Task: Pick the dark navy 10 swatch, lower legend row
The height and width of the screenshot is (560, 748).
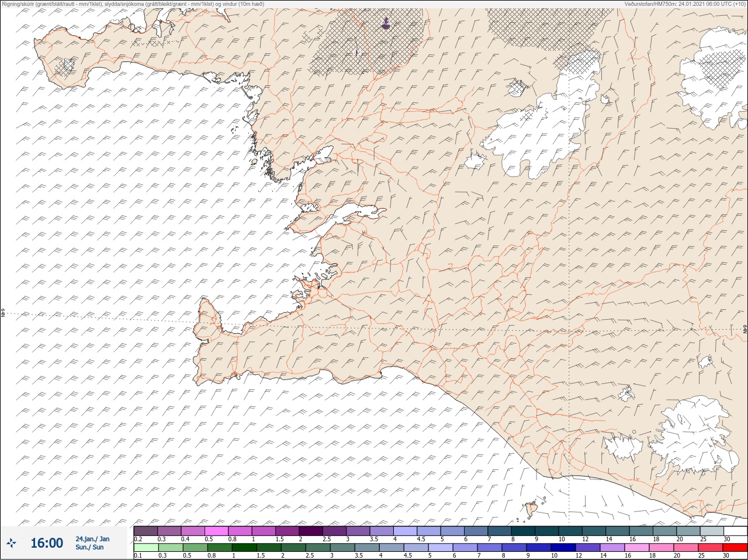Action: pyautogui.click(x=563, y=548)
